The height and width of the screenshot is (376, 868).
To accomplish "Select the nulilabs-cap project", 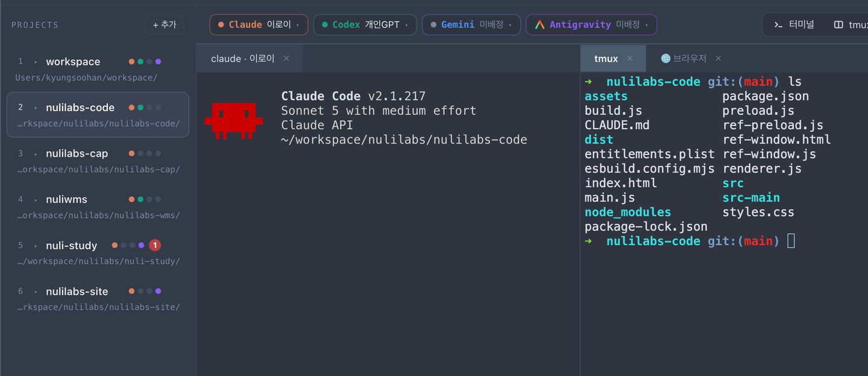I will click(98, 161).
